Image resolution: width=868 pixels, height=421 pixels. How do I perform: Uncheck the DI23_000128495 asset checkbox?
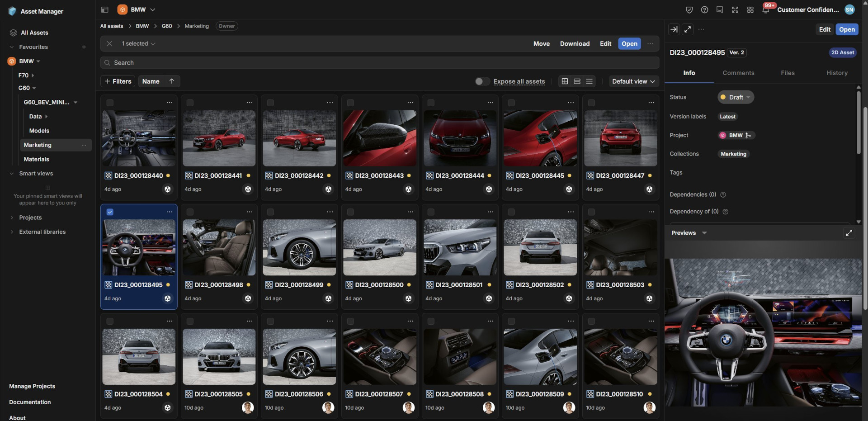[110, 212]
